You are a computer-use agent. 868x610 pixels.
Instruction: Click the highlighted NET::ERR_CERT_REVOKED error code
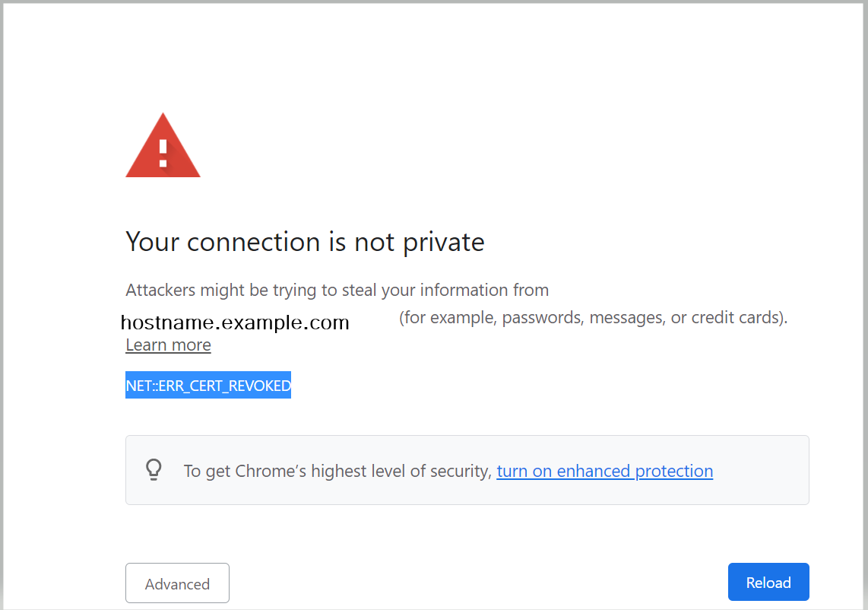click(207, 386)
